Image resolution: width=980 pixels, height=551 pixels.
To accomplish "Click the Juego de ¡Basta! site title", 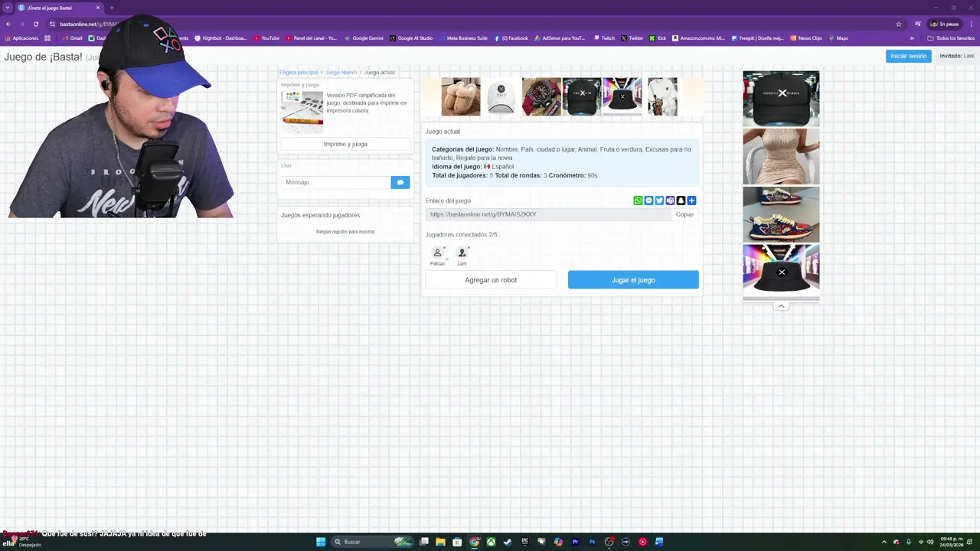I will tap(43, 57).
